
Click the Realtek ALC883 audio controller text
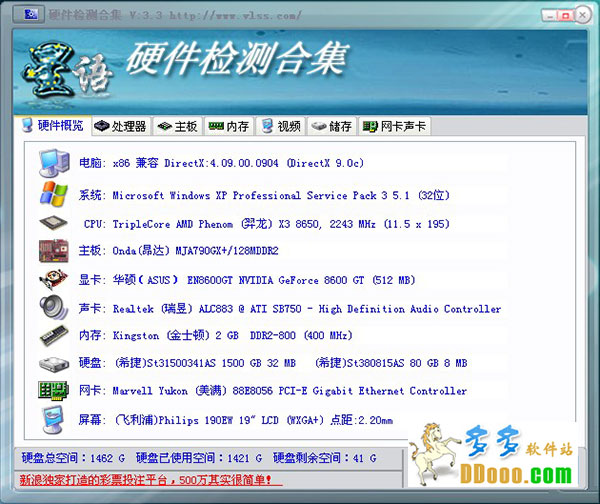(307, 308)
